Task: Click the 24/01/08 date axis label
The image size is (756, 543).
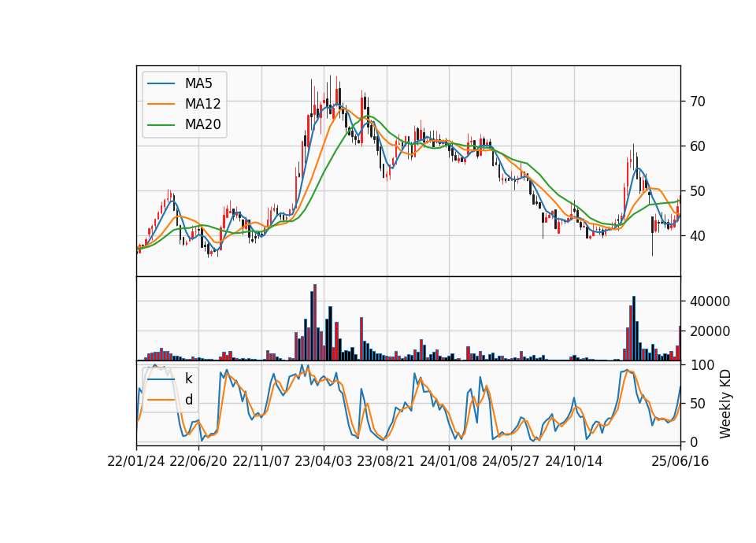Action: coord(448,461)
